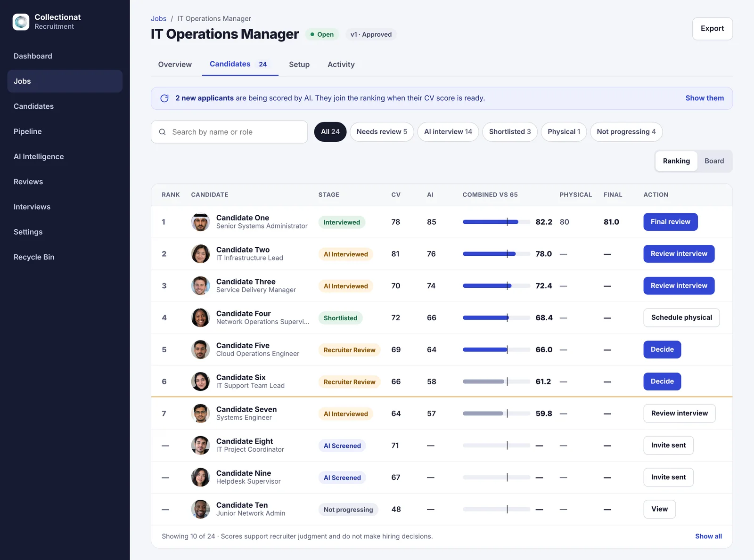Filter by Needs review 5

tap(382, 132)
